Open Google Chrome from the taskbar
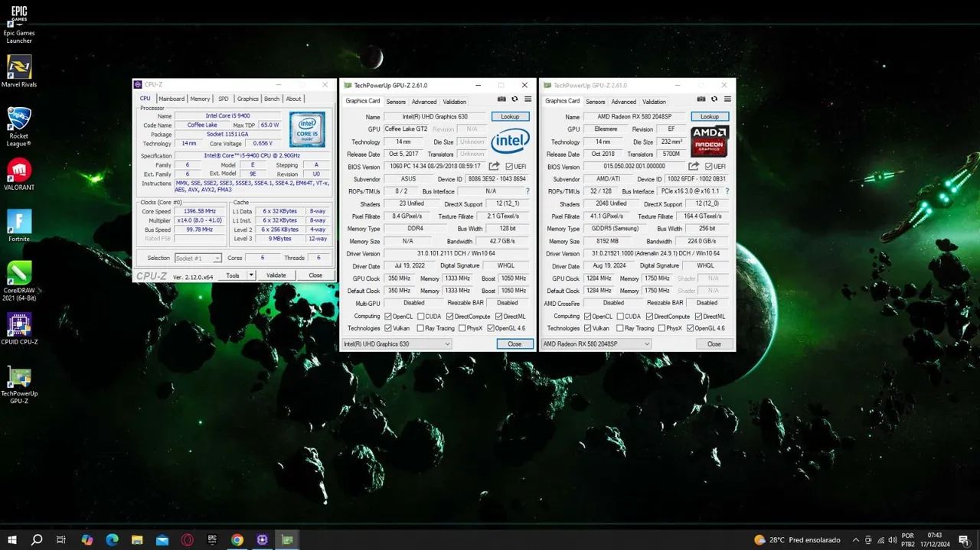 point(237,539)
